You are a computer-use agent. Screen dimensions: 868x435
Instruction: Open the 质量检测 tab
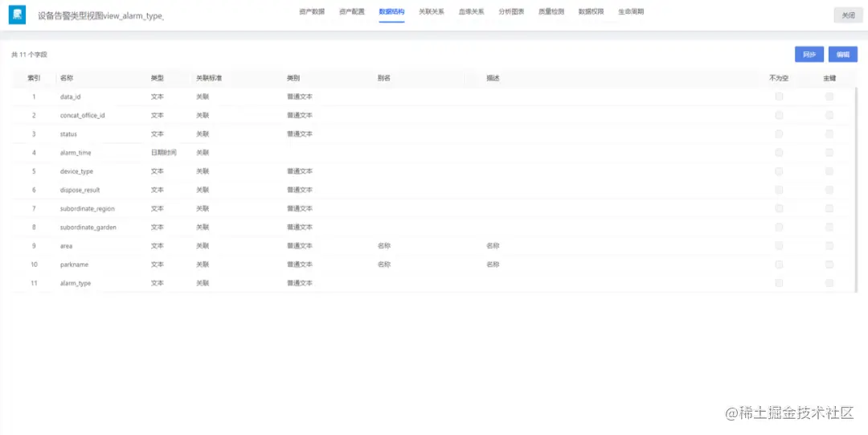[551, 11]
